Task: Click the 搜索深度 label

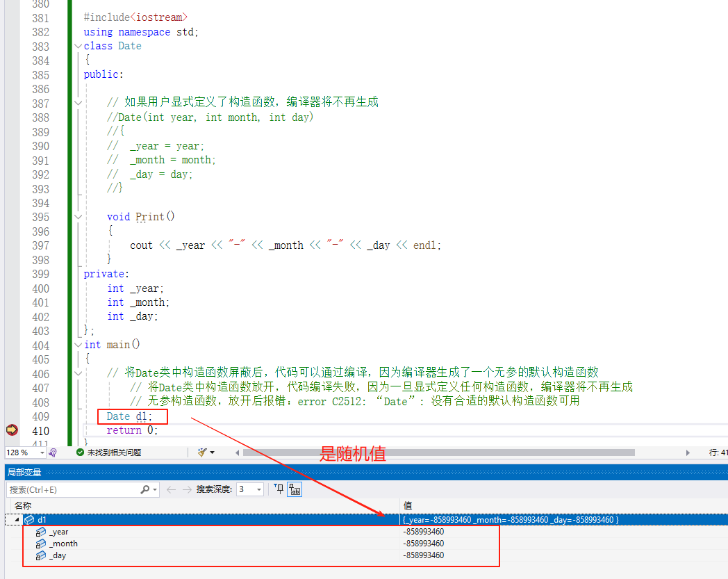Action: pos(214,489)
